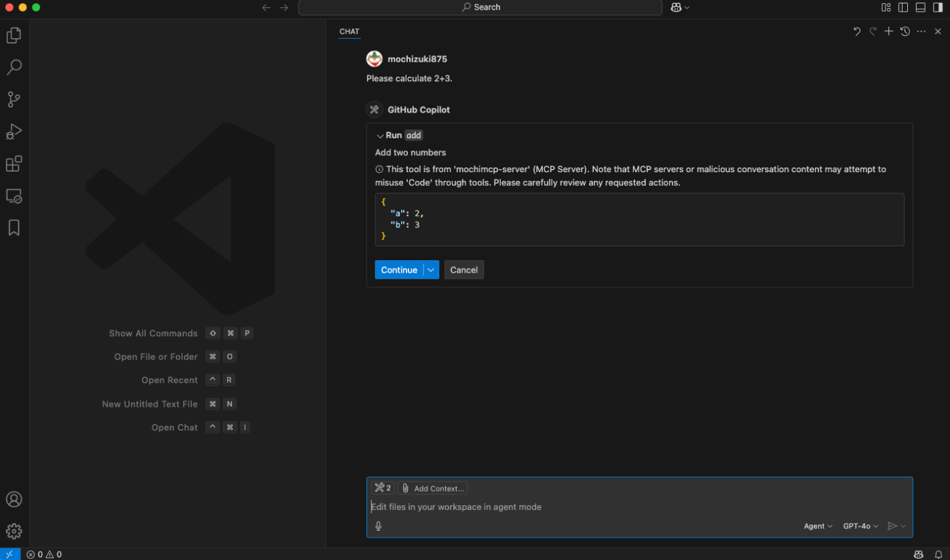Open the Bookmarks view in activity bar
The height and width of the screenshot is (560, 950).
pyautogui.click(x=14, y=228)
